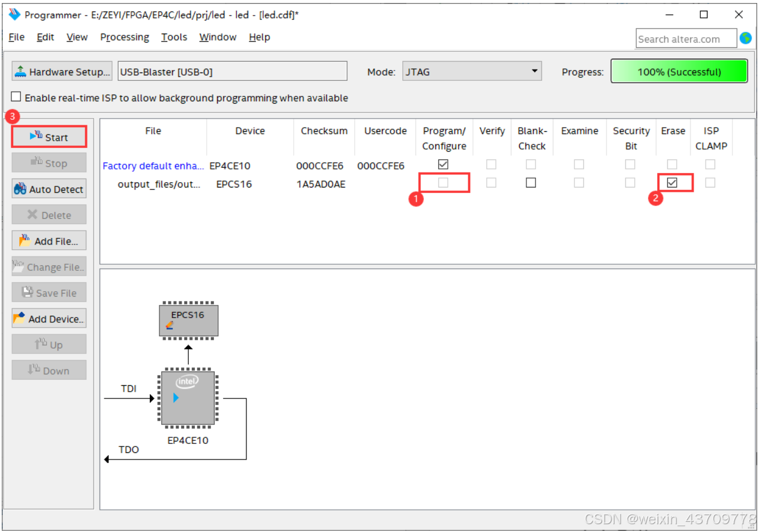Click the TDO label in the chain diagram
The width and height of the screenshot is (759, 532).
[129, 449]
